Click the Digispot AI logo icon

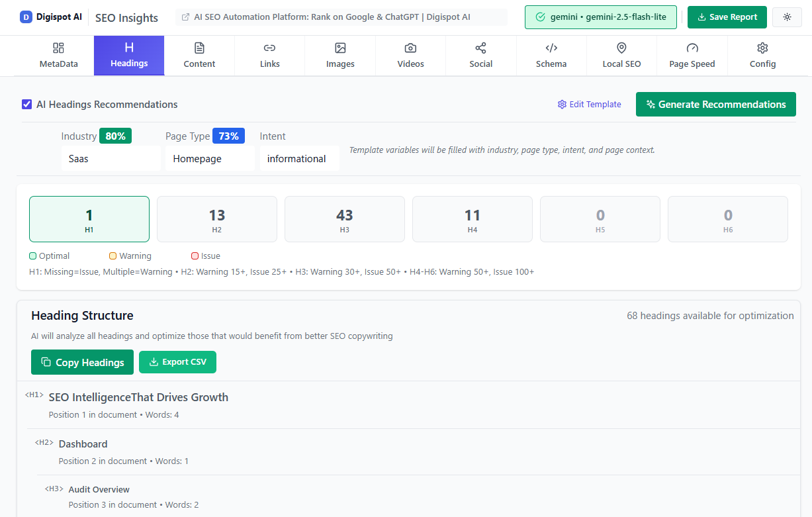[26, 17]
